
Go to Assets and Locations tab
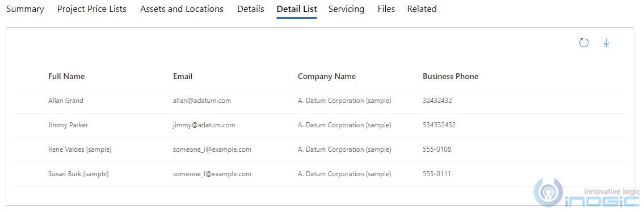click(x=182, y=9)
